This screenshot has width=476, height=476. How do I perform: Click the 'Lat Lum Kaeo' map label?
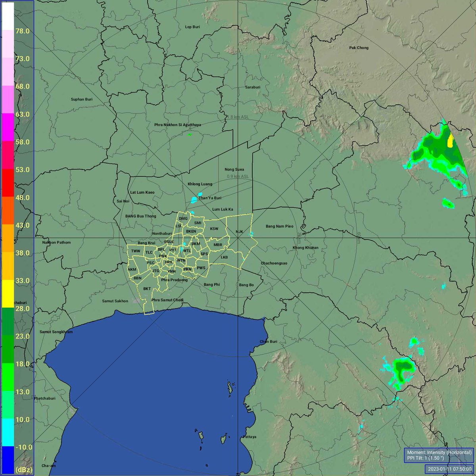click(x=142, y=192)
